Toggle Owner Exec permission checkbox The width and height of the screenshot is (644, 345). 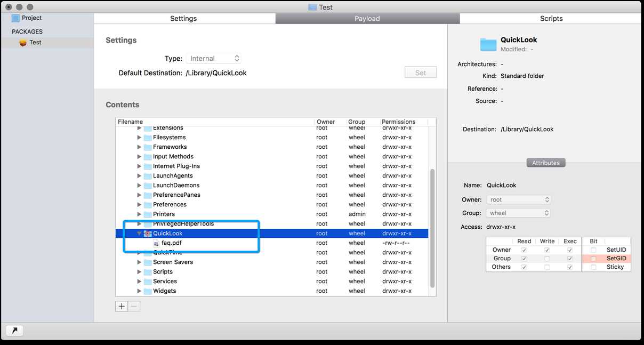click(570, 250)
